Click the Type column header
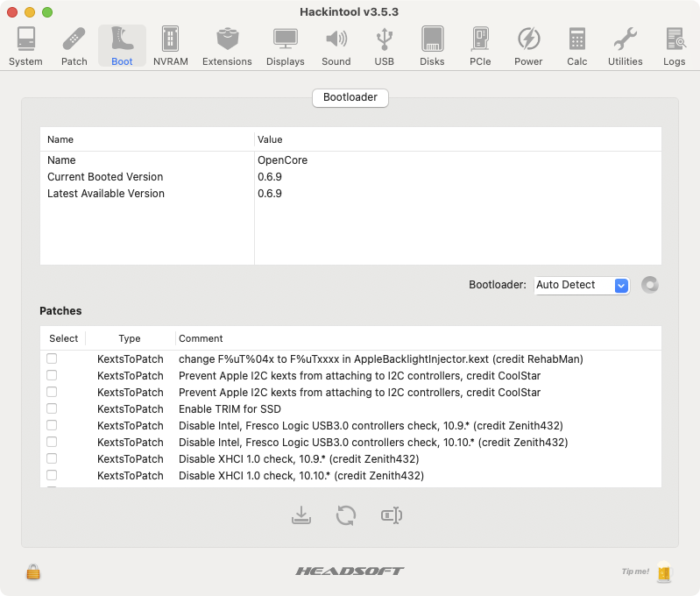The width and height of the screenshot is (700, 596). (130, 338)
